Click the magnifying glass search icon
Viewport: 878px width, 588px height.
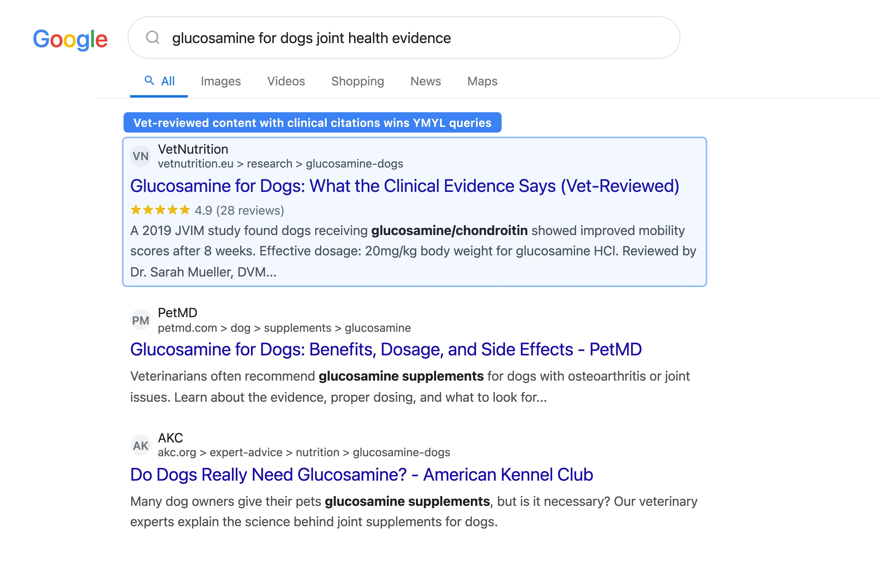pyautogui.click(x=153, y=37)
